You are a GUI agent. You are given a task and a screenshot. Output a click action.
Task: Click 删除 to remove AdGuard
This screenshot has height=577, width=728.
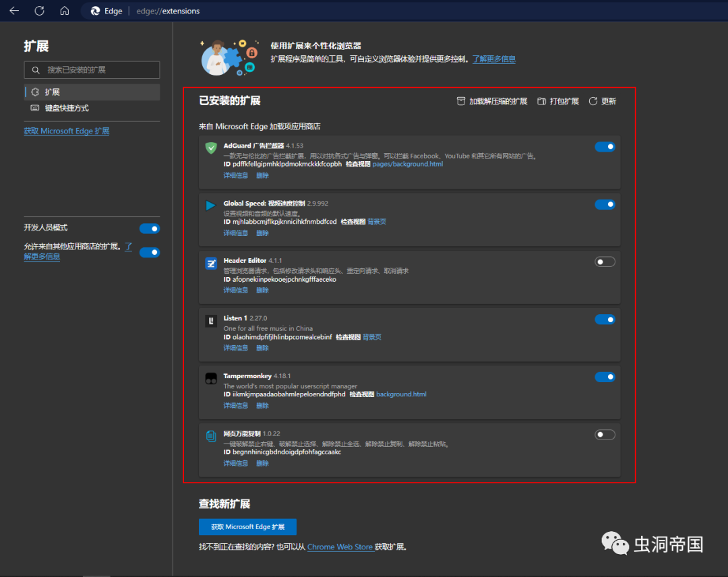pos(262,175)
